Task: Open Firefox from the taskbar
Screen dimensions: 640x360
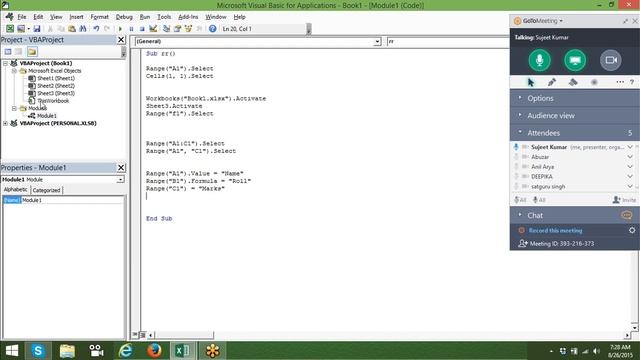Action: pyautogui.click(x=154, y=351)
